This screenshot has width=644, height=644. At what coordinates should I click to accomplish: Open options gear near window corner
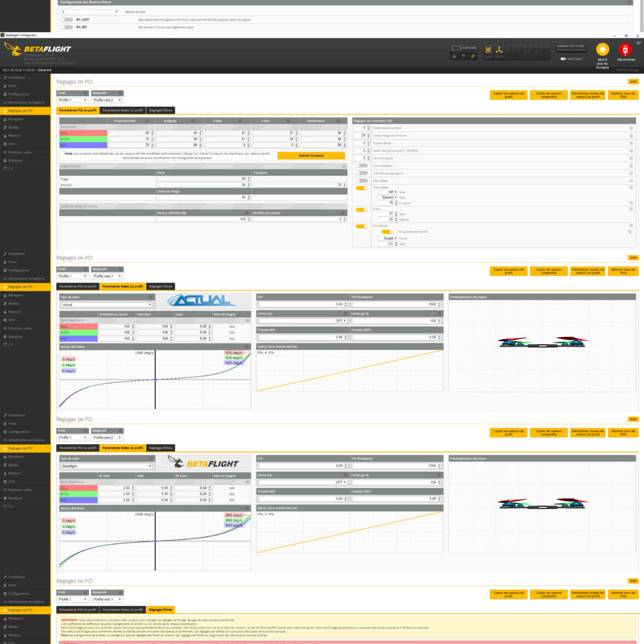(638, 43)
